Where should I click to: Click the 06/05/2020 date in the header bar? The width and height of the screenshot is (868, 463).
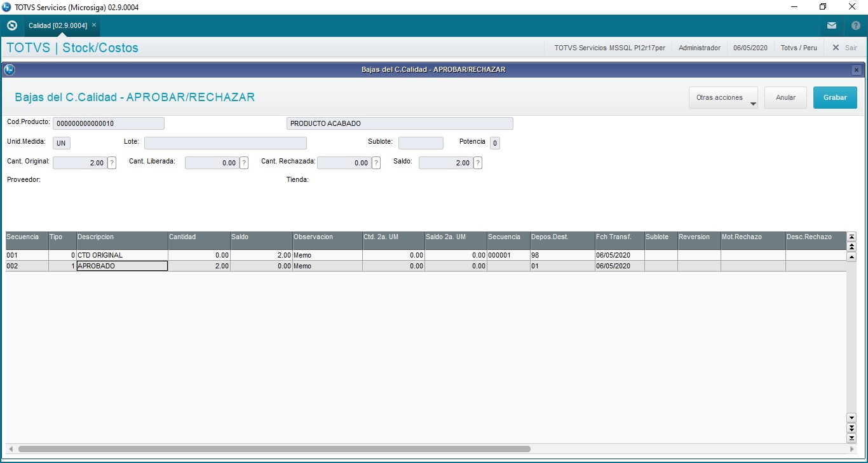coord(750,48)
